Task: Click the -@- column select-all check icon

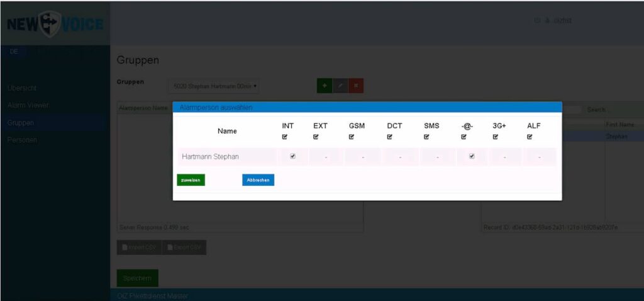Action: (464, 137)
